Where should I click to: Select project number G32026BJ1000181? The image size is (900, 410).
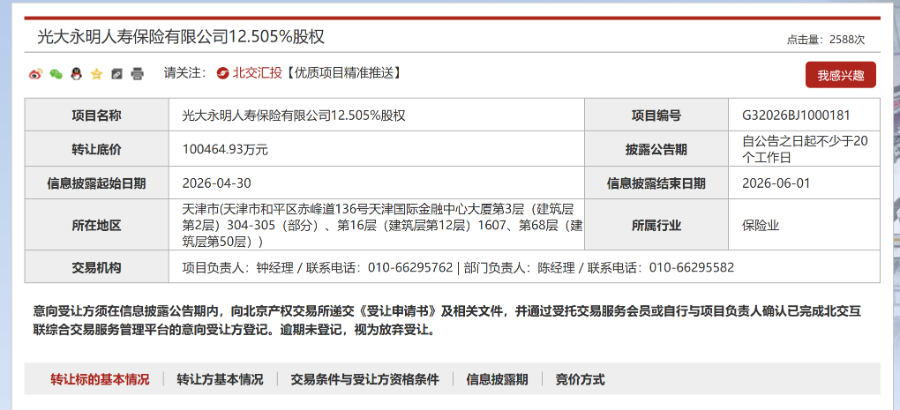pos(796,115)
